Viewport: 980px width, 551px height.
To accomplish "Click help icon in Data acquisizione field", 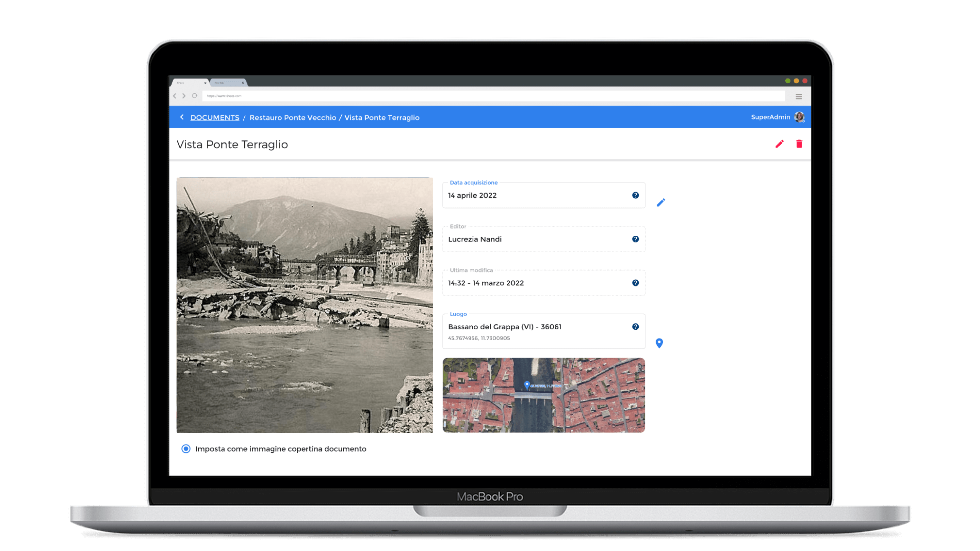I will pos(635,195).
